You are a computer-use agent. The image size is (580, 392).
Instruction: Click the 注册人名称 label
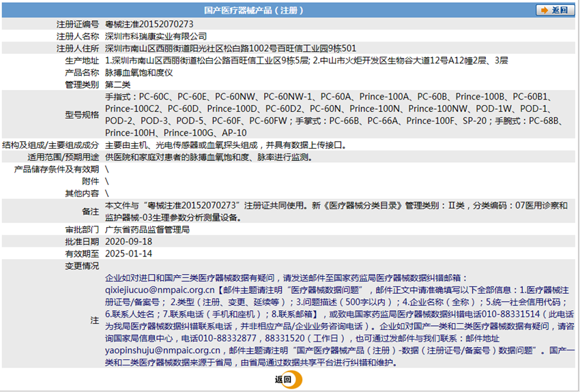tap(78, 36)
